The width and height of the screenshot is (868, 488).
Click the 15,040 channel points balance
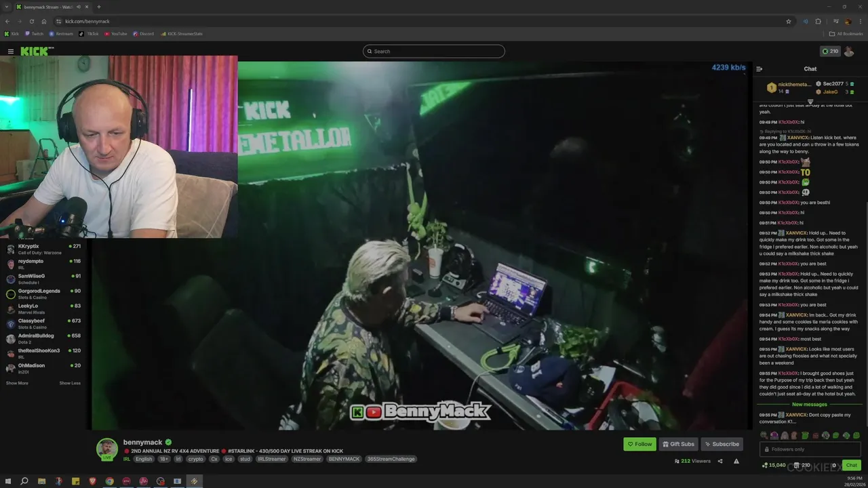coord(774,465)
